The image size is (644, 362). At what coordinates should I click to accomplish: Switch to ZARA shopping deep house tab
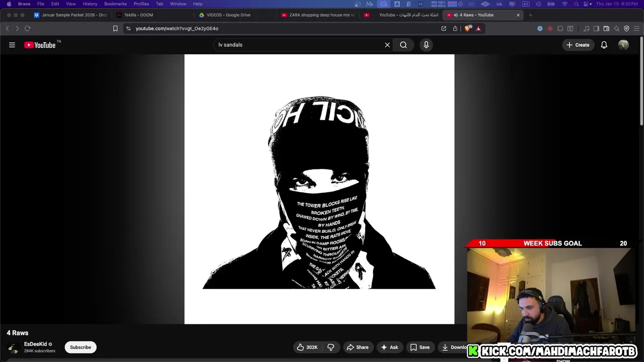318,15
